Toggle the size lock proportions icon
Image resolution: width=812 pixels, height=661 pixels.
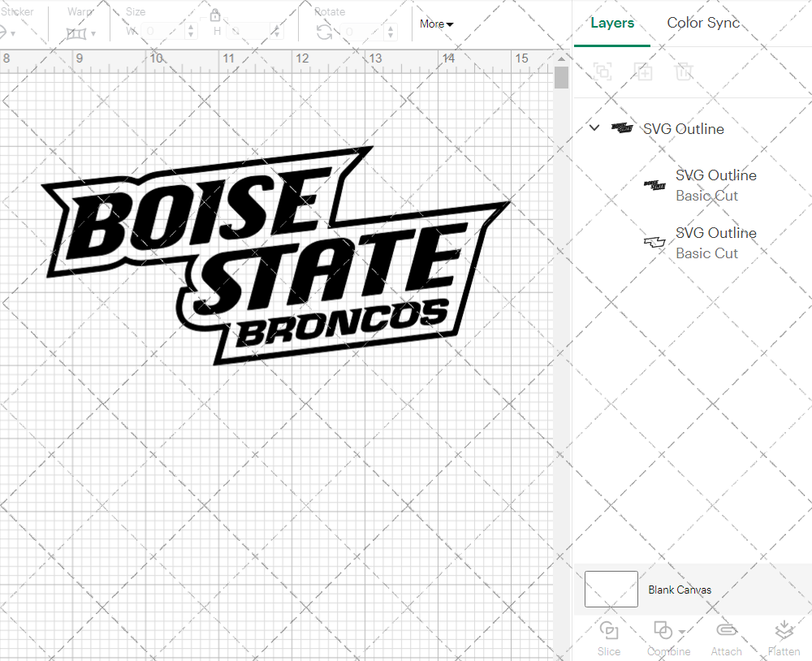pos(215,15)
